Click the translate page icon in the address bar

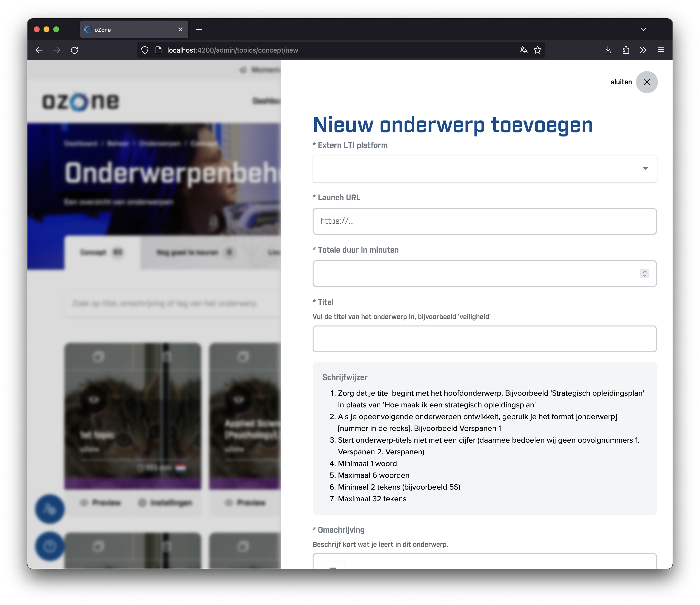pyautogui.click(x=523, y=50)
